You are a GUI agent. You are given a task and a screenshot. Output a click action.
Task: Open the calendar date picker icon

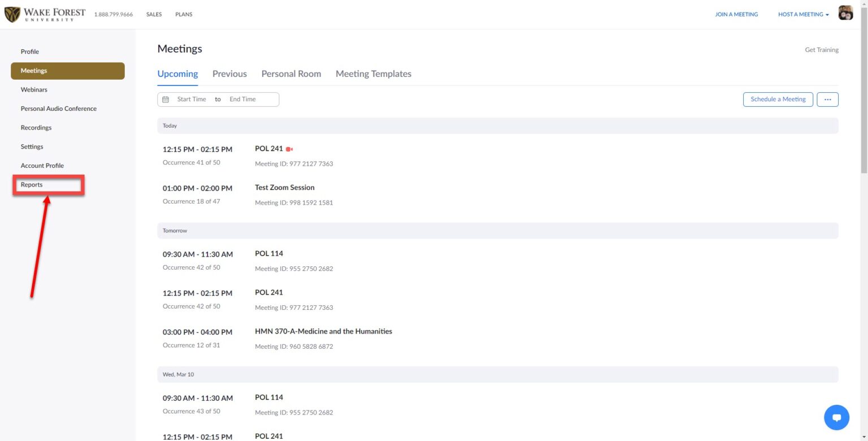pos(166,99)
